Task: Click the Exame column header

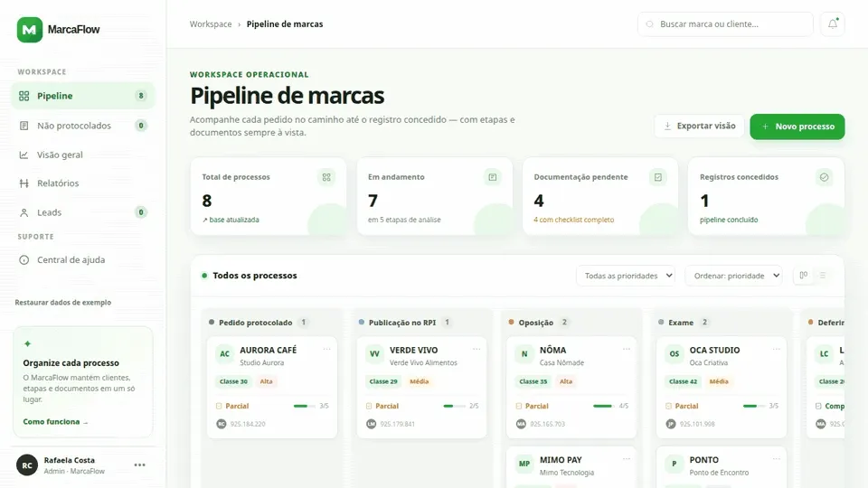Action: [681, 323]
